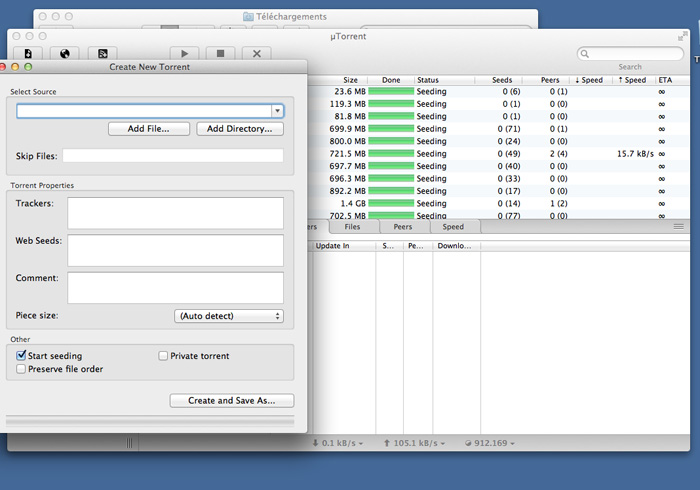Click the Add Torrent from URL globe icon
700x490 pixels.
click(65, 53)
